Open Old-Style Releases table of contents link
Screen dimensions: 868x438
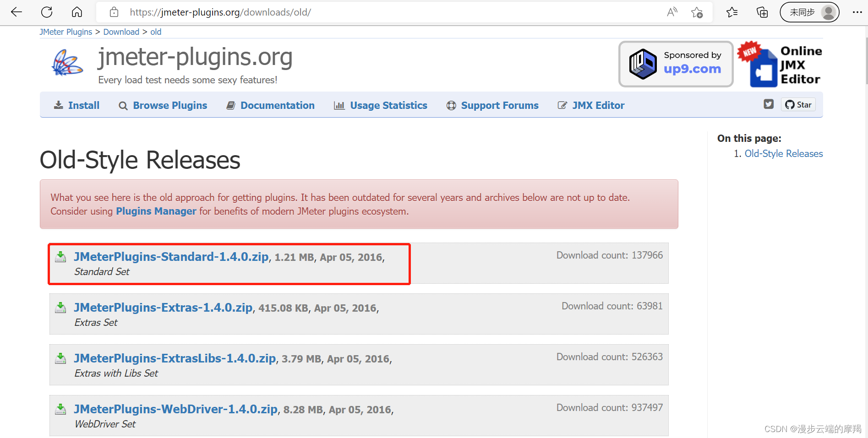[x=784, y=154]
